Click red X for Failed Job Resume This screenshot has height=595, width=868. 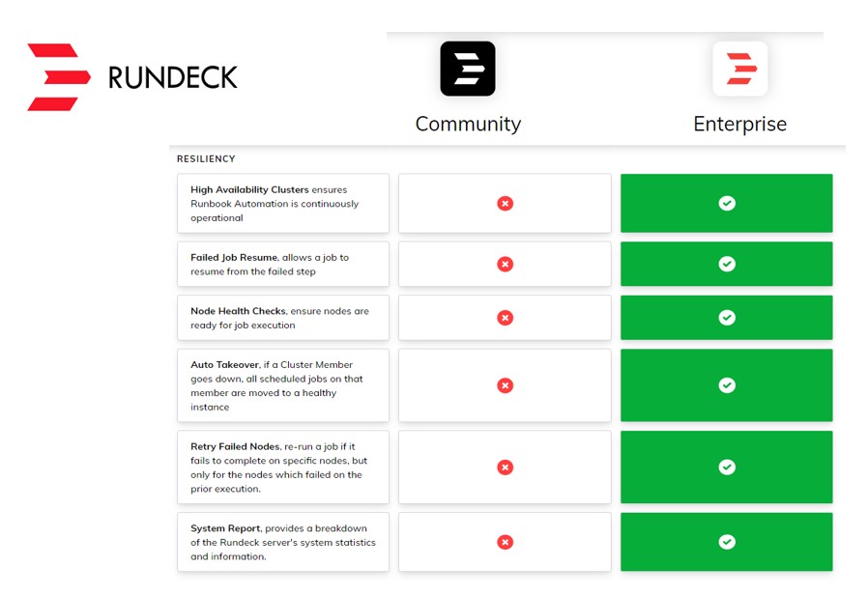pos(505,264)
